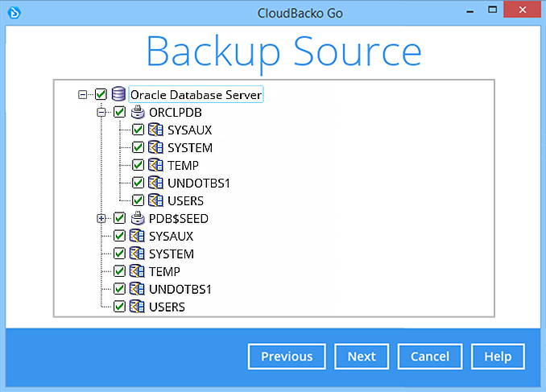The image size is (546, 392).
Task: Click the root-level SYSTEM tablespace icon below PDB$SEED
Action: 137,254
